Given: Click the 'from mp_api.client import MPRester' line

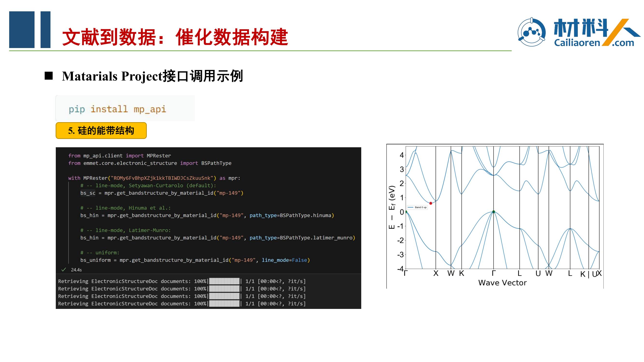Looking at the screenshot, I should click(x=120, y=156).
